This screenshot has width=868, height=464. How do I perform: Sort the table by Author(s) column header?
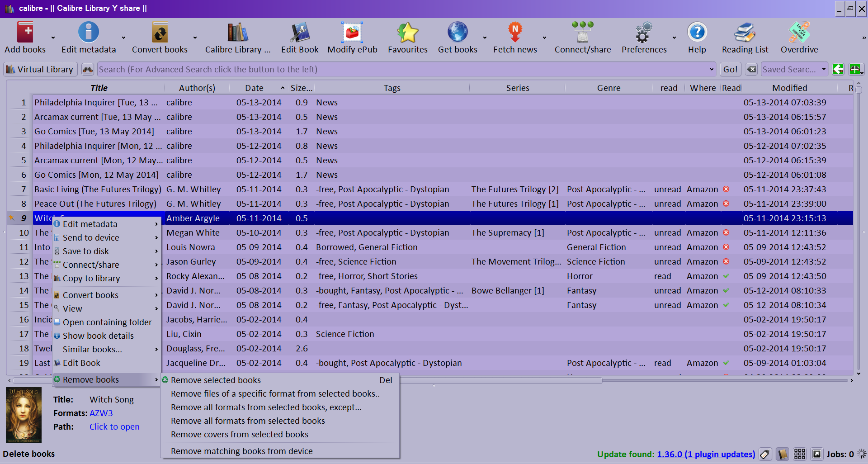coord(197,88)
